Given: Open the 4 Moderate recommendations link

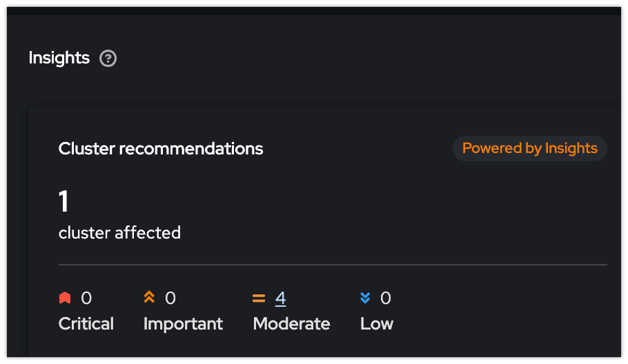Looking at the screenshot, I should (280, 298).
